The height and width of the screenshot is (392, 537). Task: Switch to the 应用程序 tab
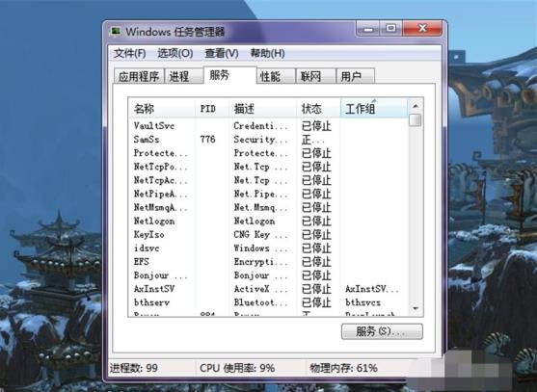139,76
